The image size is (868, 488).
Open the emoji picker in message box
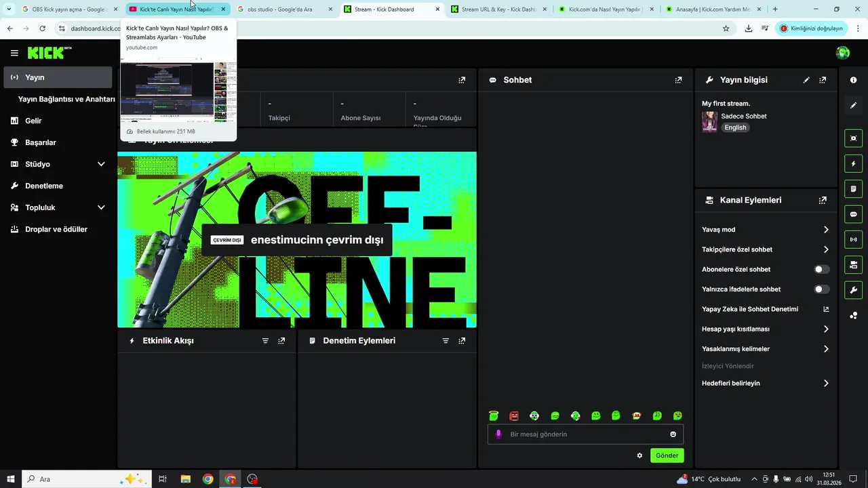673,434
